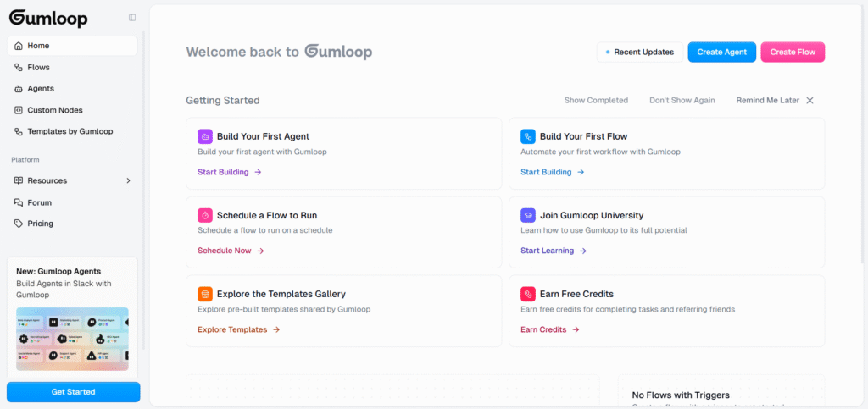The image size is (868, 409).
Task: Click Show Completed link
Action: coord(596,101)
